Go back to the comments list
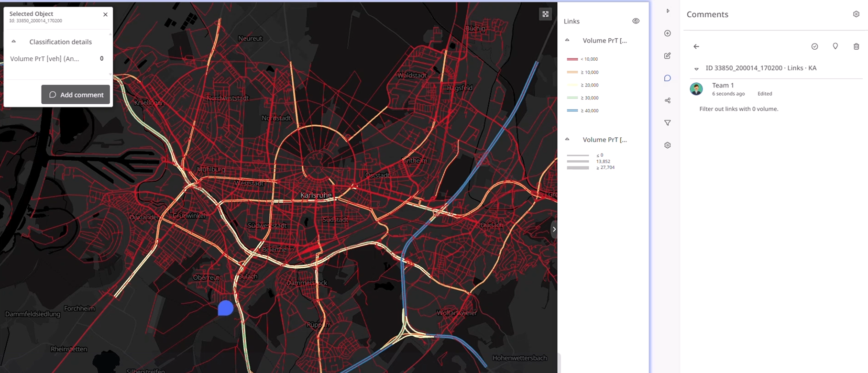 [696, 46]
